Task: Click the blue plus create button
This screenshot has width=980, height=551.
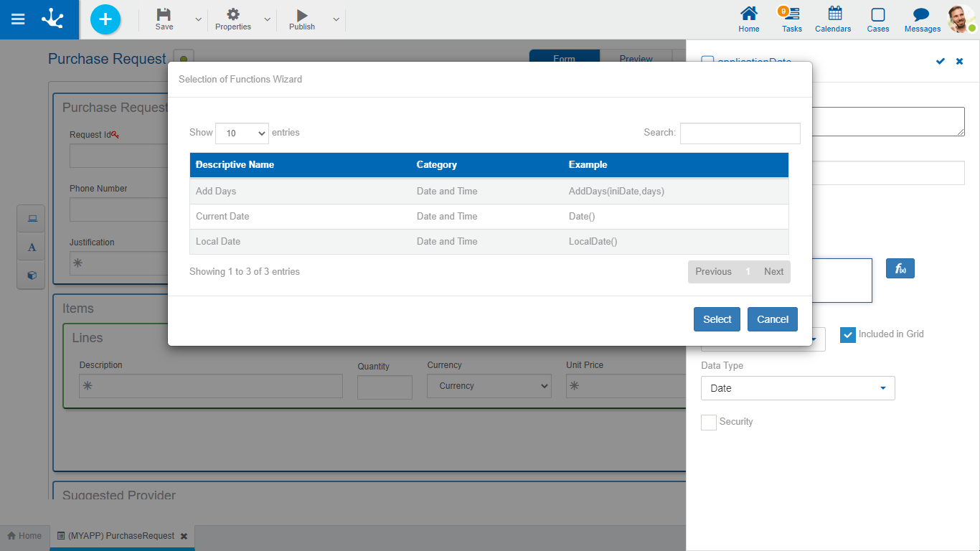Action: (x=105, y=19)
